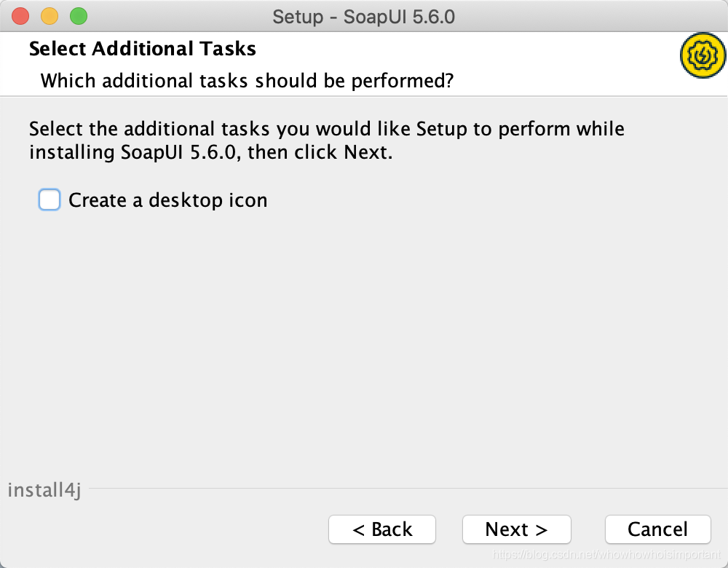The height and width of the screenshot is (568, 728).
Task: Enable the Create a desktop icon checkbox
Action: point(50,200)
